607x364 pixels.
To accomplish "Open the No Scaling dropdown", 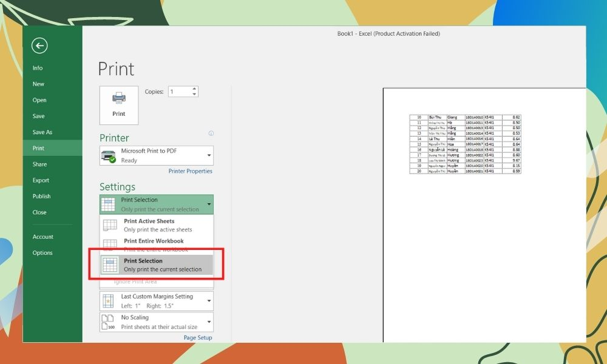I will (209, 322).
